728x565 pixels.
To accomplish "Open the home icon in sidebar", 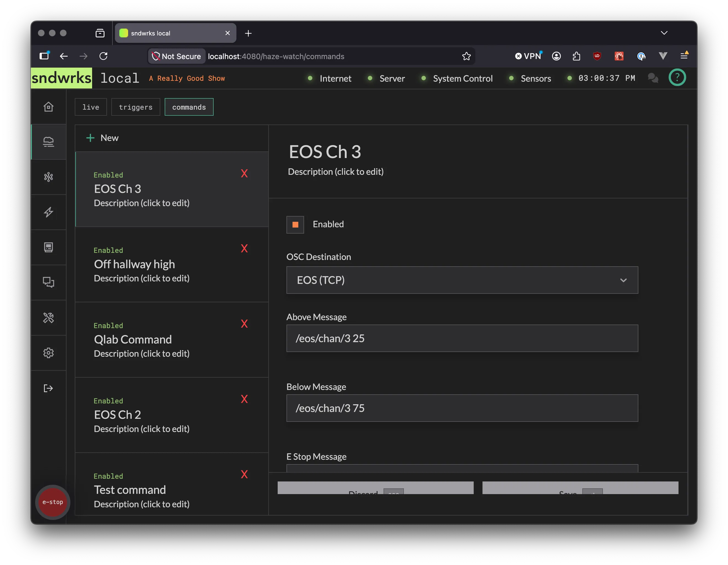I will [48, 107].
